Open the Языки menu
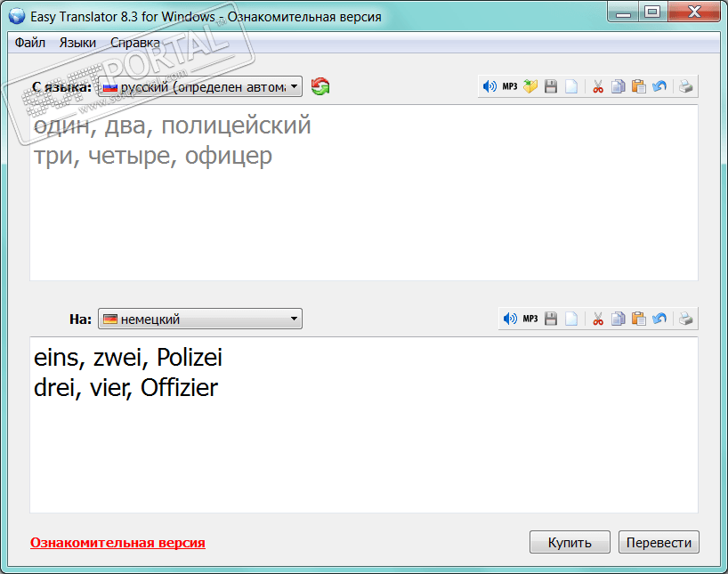728x574 pixels. click(77, 43)
